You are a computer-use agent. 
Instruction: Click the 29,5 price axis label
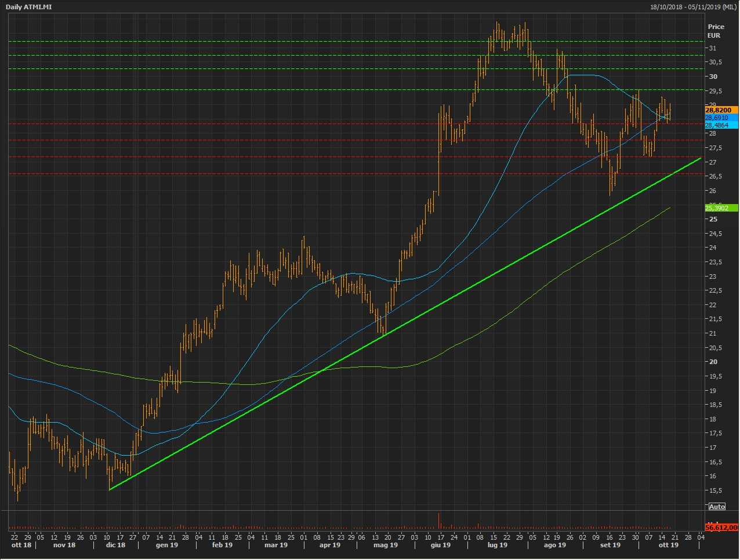[716, 91]
